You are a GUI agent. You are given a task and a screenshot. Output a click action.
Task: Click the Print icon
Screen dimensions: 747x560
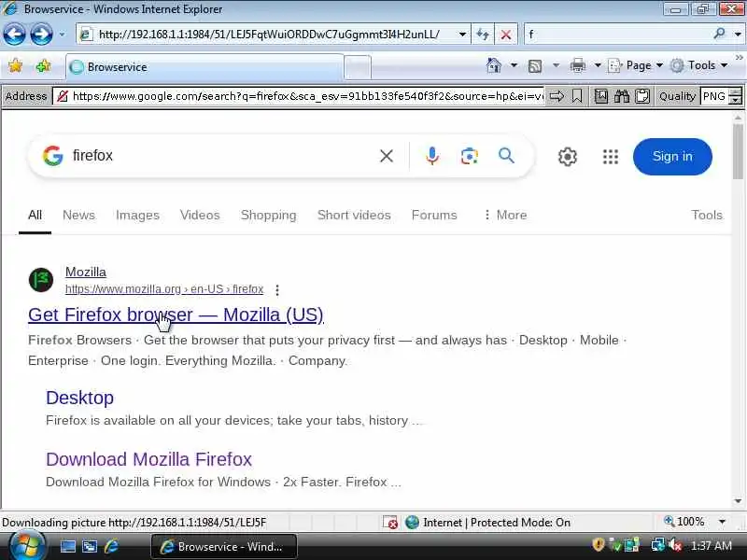(x=578, y=65)
